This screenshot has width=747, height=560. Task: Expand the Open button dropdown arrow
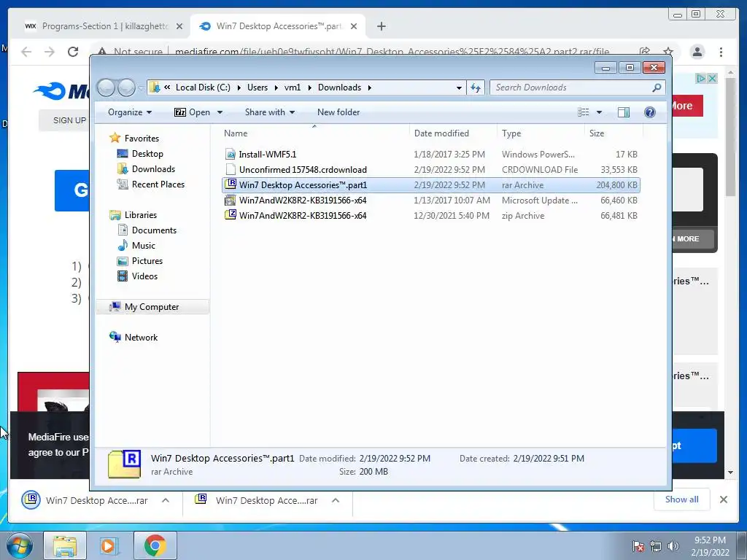pos(220,112)
